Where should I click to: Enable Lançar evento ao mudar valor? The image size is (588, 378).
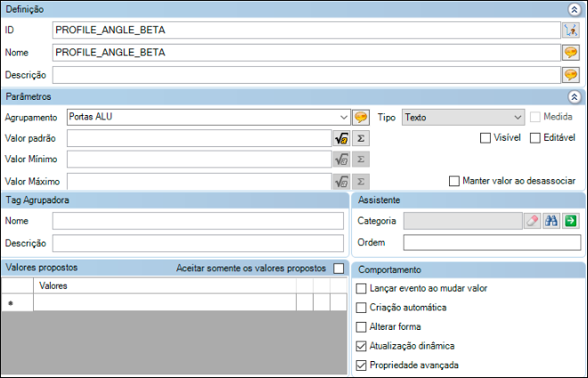(361, 289)
